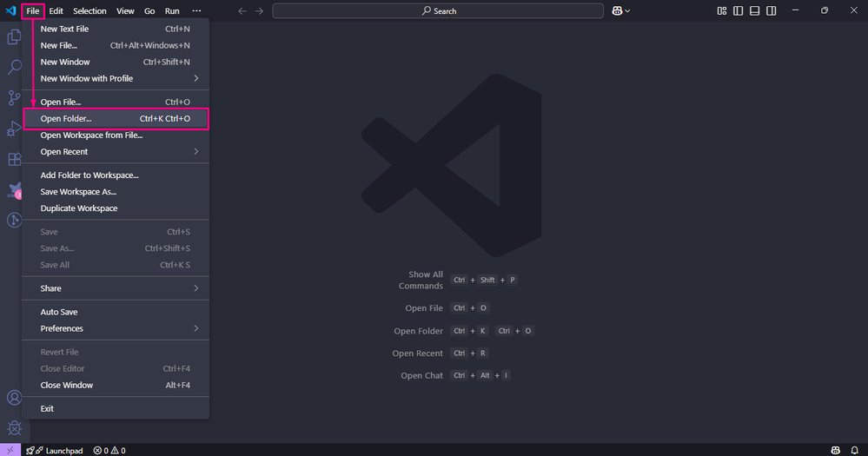This screenshot has height=456, width=868.
Task: Choose Save Workspace As...
Action: (116, 191)
